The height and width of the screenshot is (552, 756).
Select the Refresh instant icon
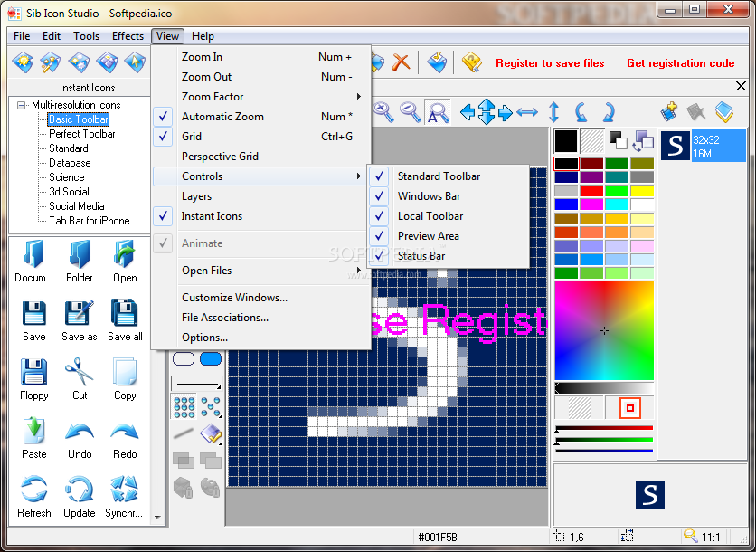(33, 497)
